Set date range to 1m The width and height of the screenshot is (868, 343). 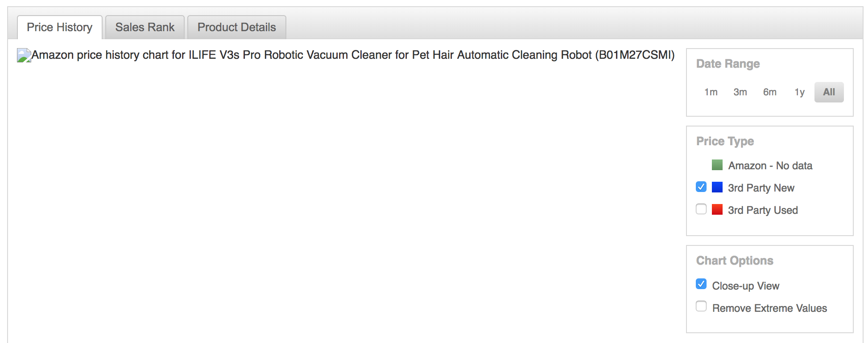(711, 92)
